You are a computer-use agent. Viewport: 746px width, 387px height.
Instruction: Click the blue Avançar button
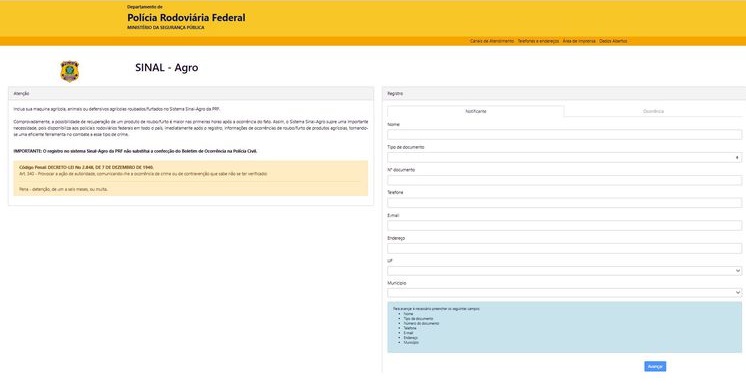(x=655, y=366)
